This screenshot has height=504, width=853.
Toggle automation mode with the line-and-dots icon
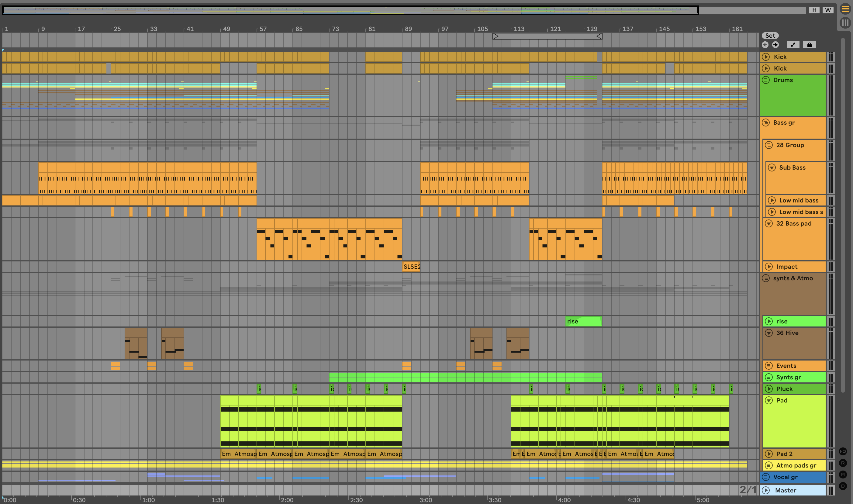click(793, 45)
